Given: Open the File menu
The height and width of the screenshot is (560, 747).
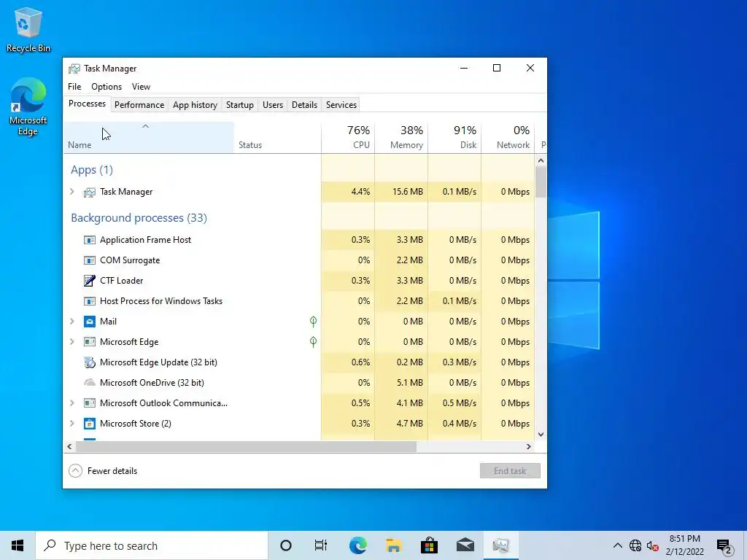Looking at the screenshot, I should [74, 87].
